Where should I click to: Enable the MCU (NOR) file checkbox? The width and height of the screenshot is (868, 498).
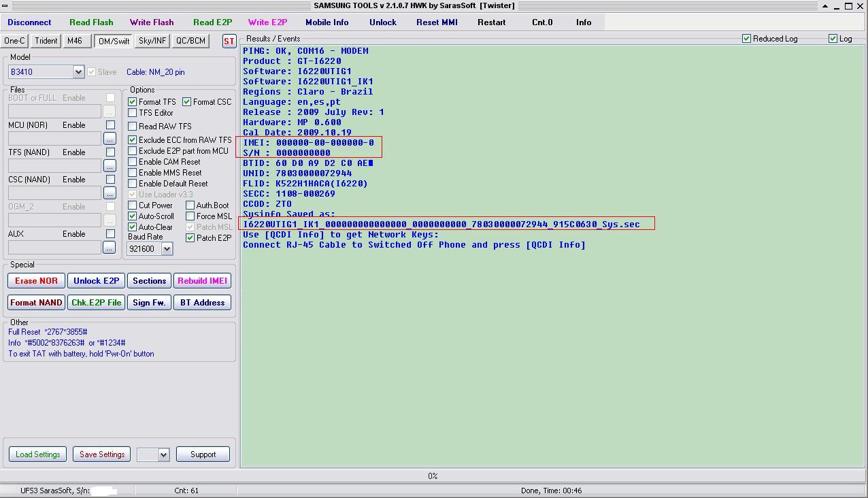(110, 125)
